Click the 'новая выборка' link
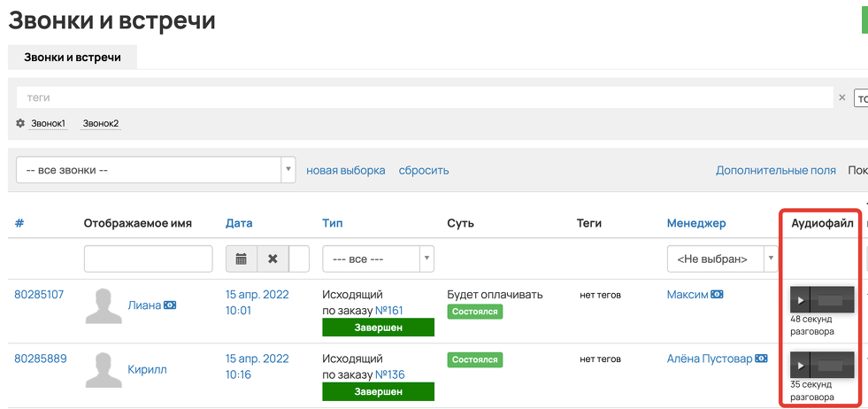This screenshot has height=409, width=868. [x=345, y=170]
